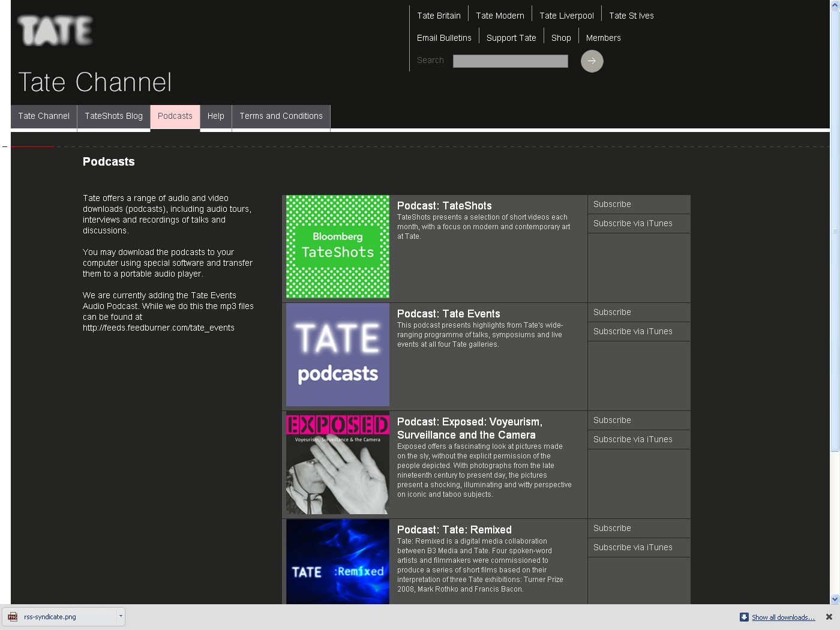Image resolution: width=840 pixels, height=630 pixels.
Task: Open the Tate Modern link
Action: click(500, 16)
